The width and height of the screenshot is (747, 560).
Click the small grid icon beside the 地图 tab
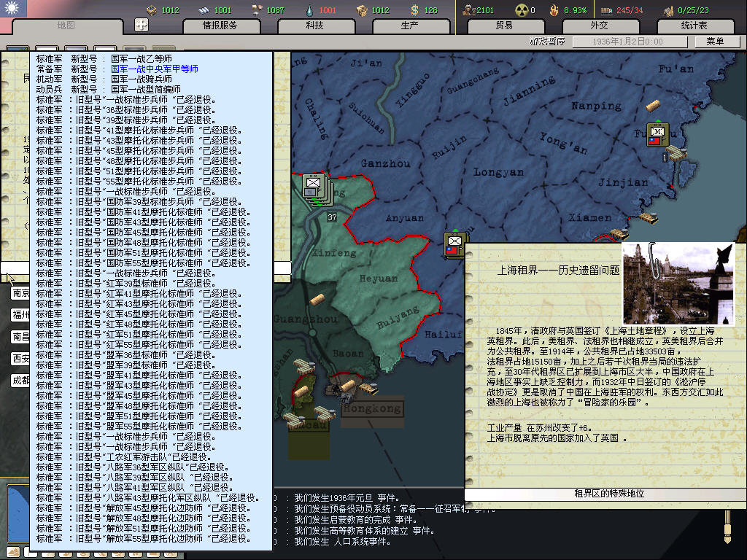(142, 25)
